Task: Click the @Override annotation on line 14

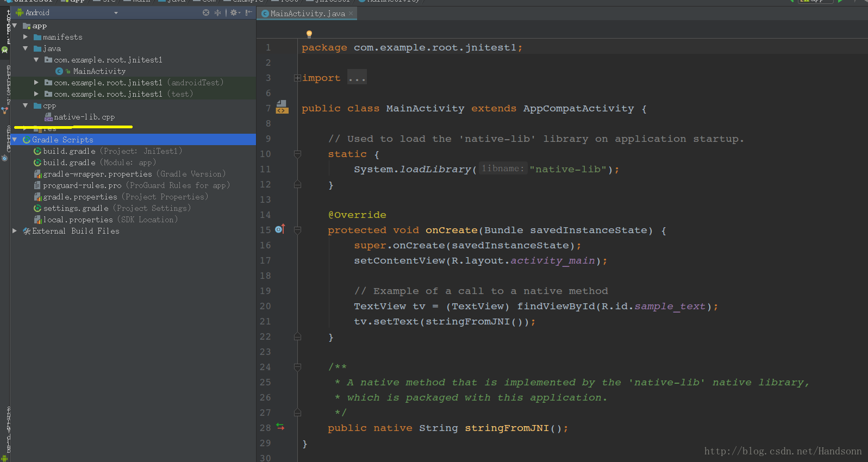Action: click(x=357, y=215)
